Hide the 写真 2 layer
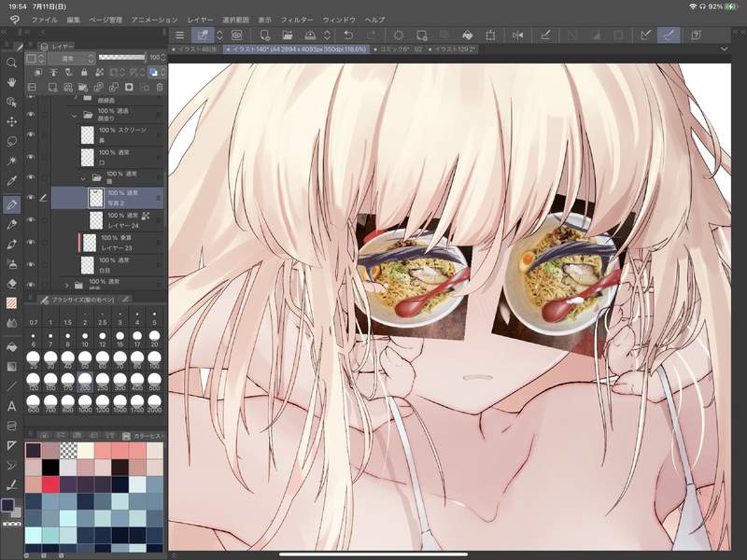This screenshot has height=560, width=747. tap(31, 197)
